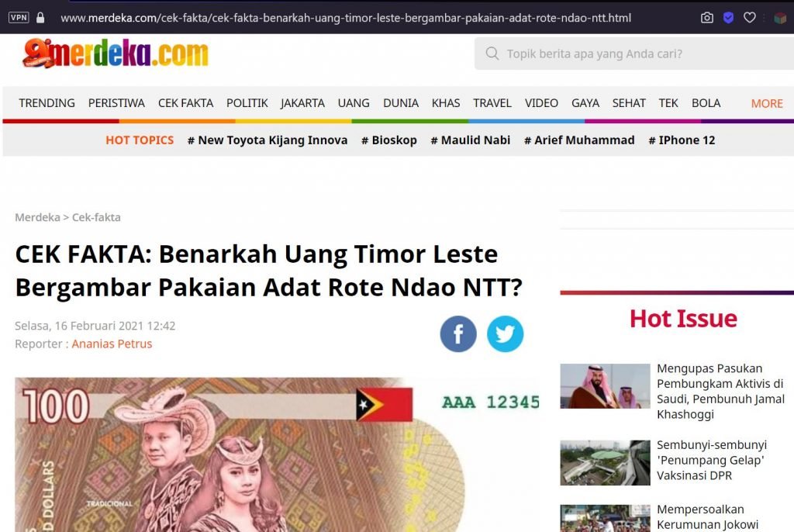The image size is (794, 532).
Task: Open hot topic Maulid Nabi
Action: [x=471, y=140]
